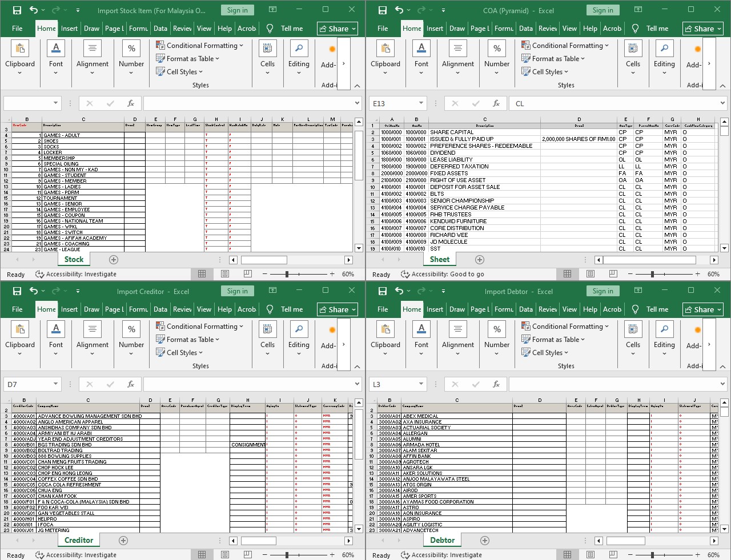Viewport: 731px width, 560px height.
Task: Select the Debtor sheet tab
Action: (x=443, y=540)
